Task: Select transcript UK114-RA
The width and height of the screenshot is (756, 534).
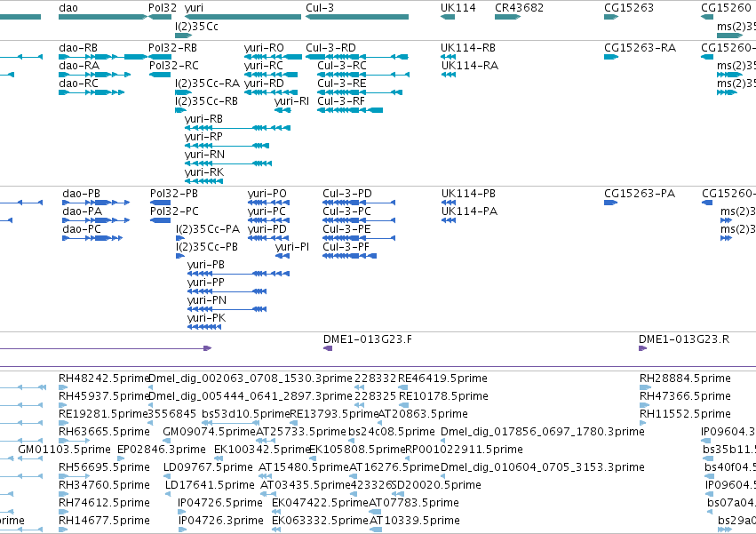Action: pyautogui.click(x=470, y=66)
